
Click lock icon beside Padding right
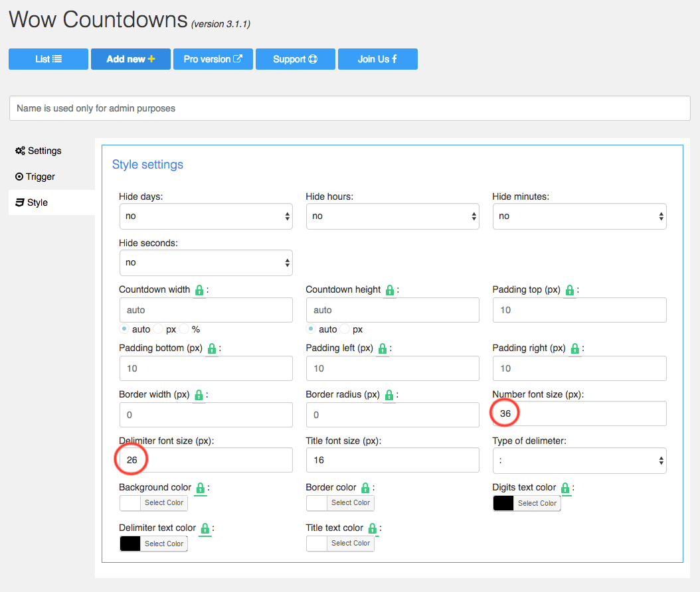tap(575, 348)
